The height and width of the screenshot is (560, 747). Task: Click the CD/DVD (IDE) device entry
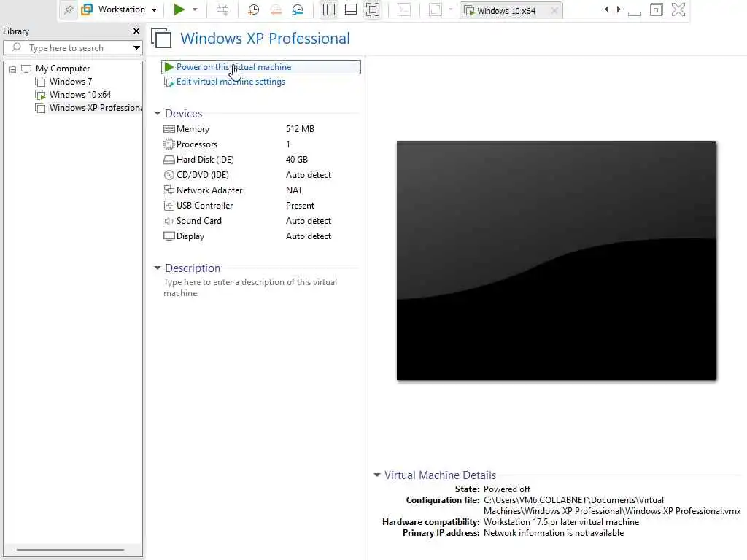pyautogui.click(x=203, y=175)
